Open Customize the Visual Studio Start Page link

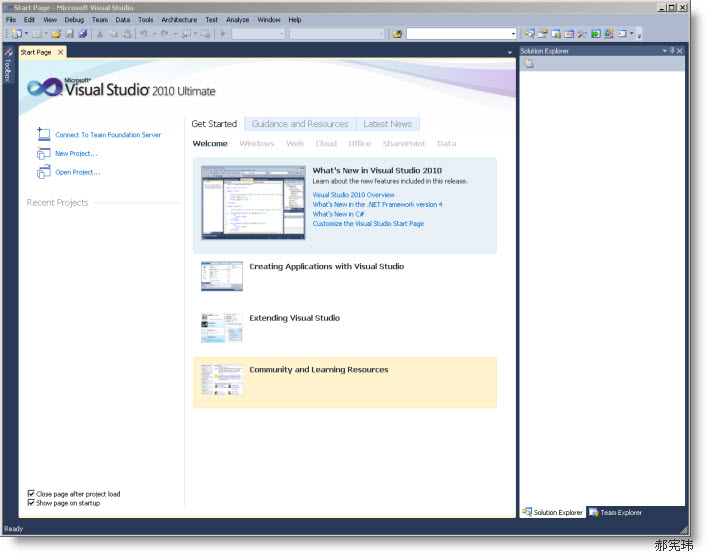[x=368, y=224]
